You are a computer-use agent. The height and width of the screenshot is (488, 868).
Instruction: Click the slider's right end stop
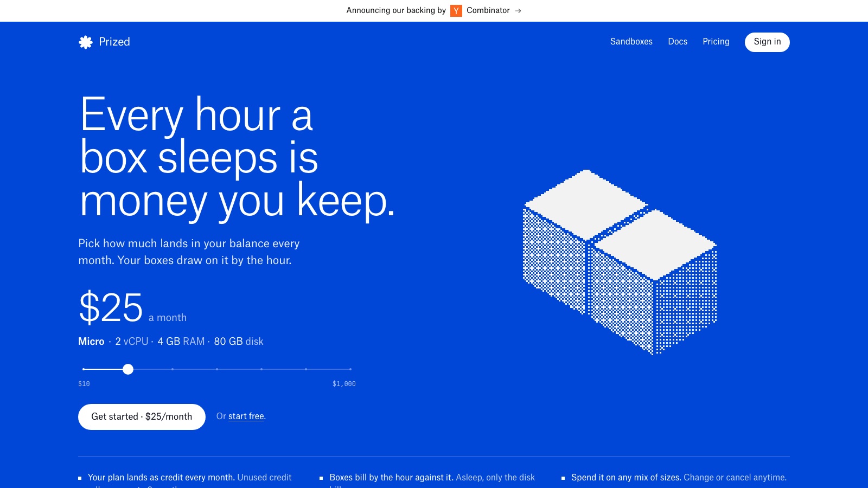click(350, 369)
